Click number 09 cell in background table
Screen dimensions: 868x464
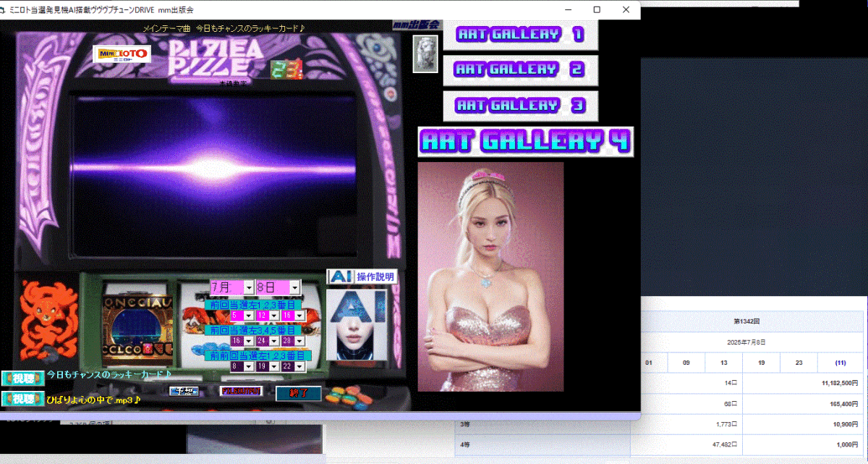coord(685,363)
